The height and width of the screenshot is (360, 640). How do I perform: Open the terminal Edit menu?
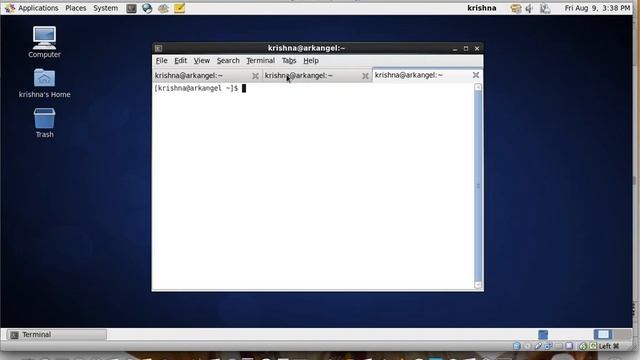(180, 60)
